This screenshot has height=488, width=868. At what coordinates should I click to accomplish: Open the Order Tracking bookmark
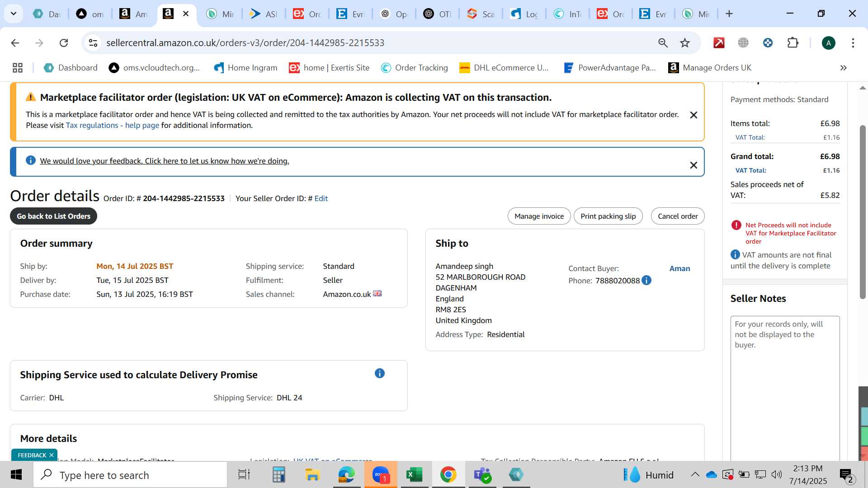pyautogui.click(x=415, y=68)
